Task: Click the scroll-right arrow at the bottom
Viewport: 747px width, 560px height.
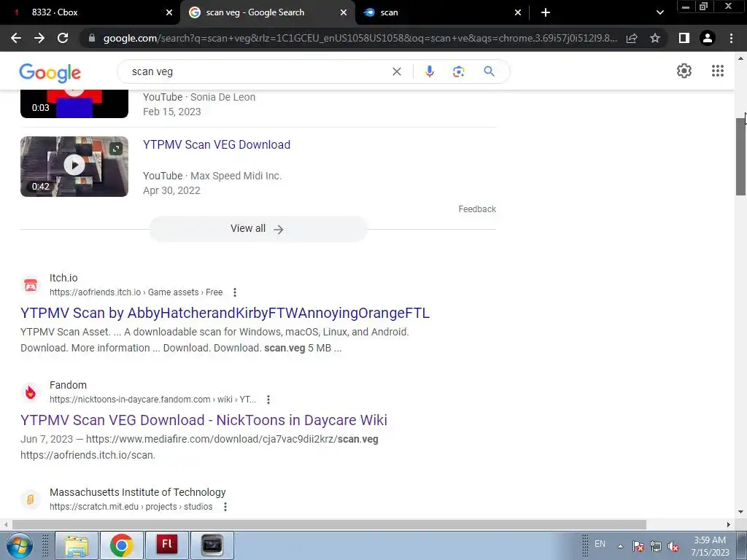Action: click(x=729, y=525)
